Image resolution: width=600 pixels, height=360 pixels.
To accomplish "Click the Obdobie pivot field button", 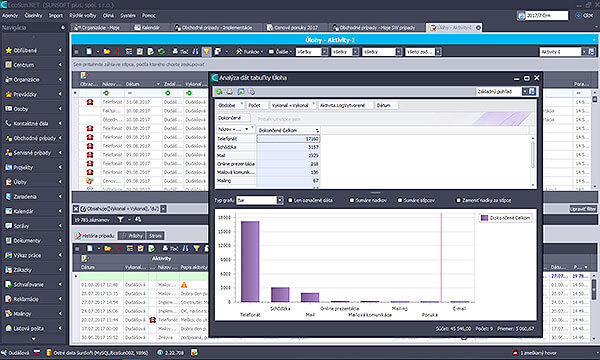I will click(x=230, y=105).
